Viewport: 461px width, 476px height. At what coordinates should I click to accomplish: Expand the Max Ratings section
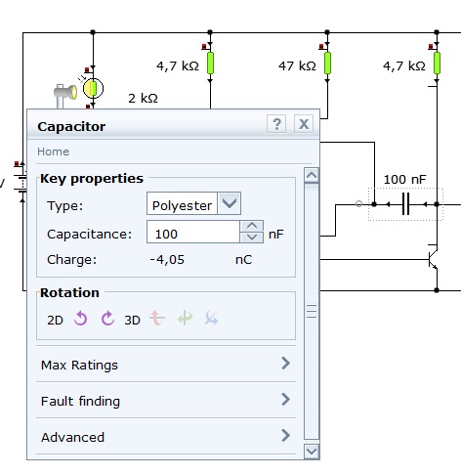(166, 364)
